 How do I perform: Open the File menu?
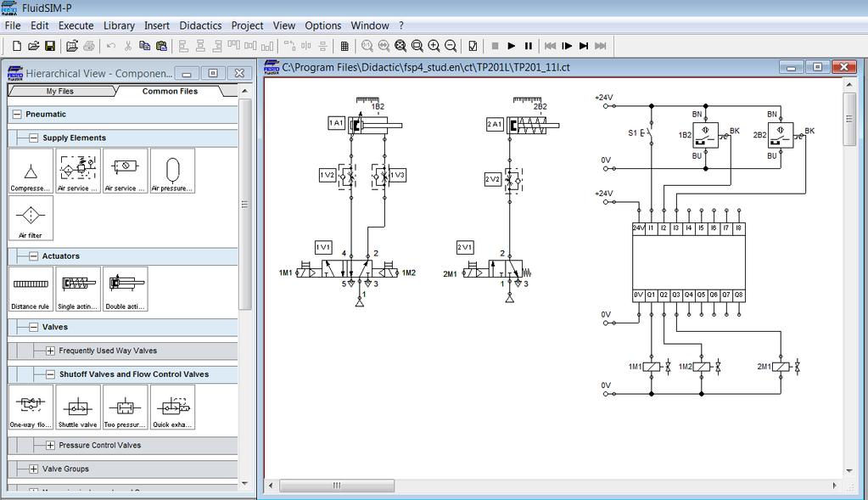(x=12, y=25)
